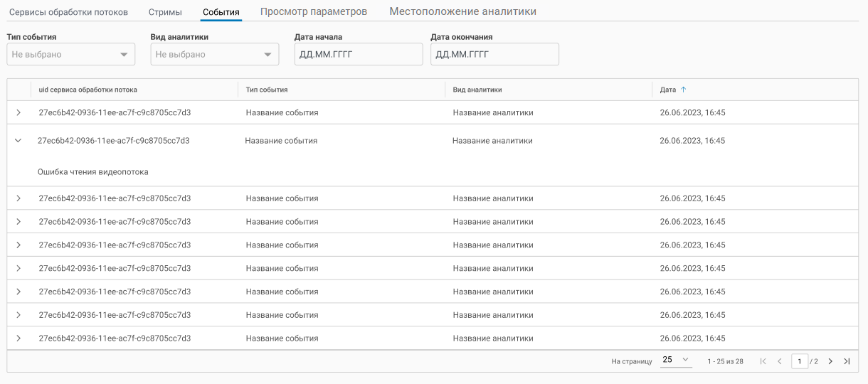This screenshot has height=384, width=868.
Task: Click the uid сервиса обработки потока column header
Action: click(x=88, y=90)
